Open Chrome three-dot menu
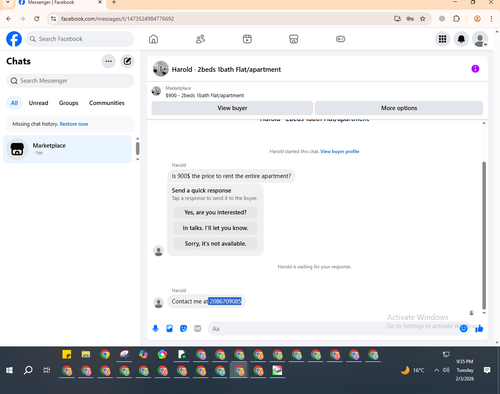The width and height of the screenshot is (500, 394). pyautogui.click(x=491, y=19)
